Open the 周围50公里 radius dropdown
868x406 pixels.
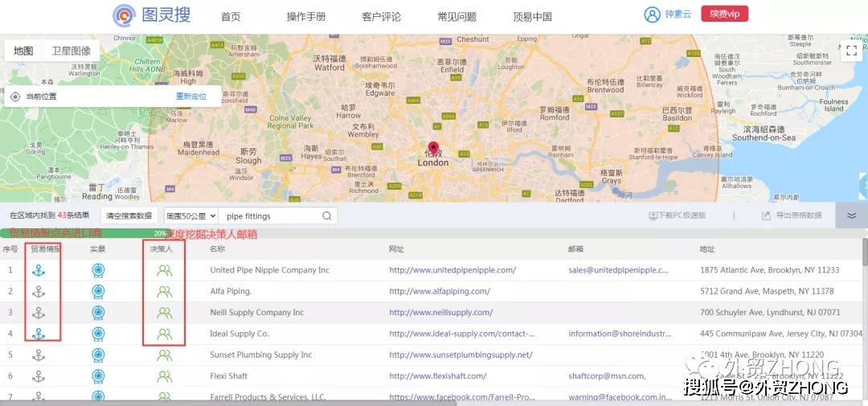[190, 216]
